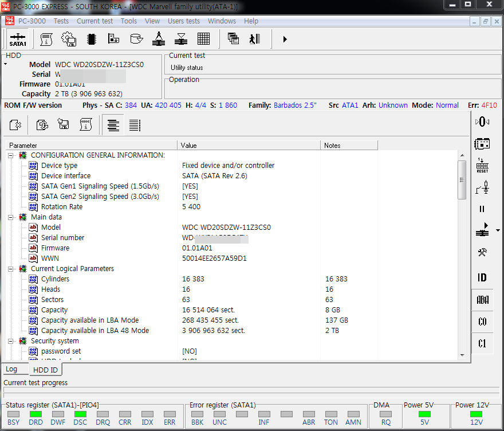Screen dimensions: 504x431
Task: Click scrollbar up arrow in parameter list
Action: coord(462,155)
